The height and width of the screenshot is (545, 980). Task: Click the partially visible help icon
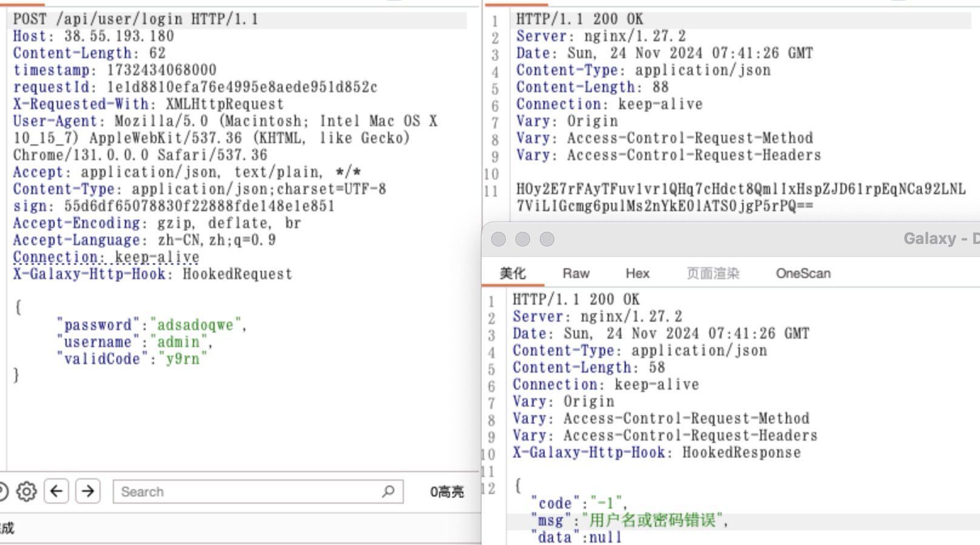pyautogui.click(x=3, y=491)
